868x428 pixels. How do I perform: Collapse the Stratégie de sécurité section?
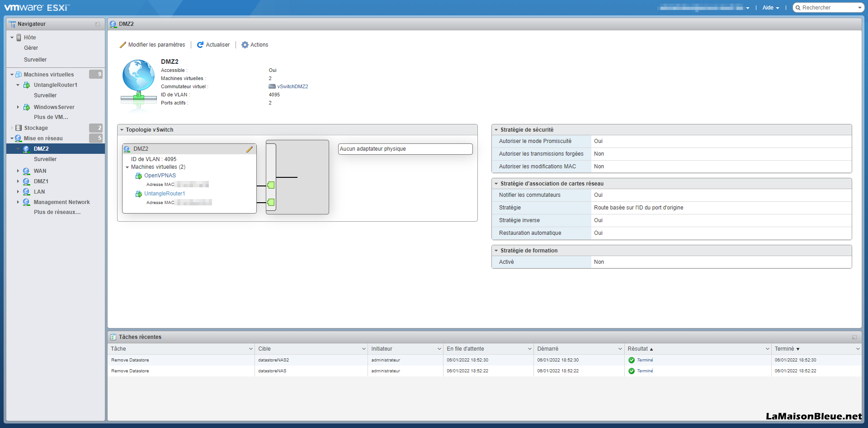click(496, 130)
